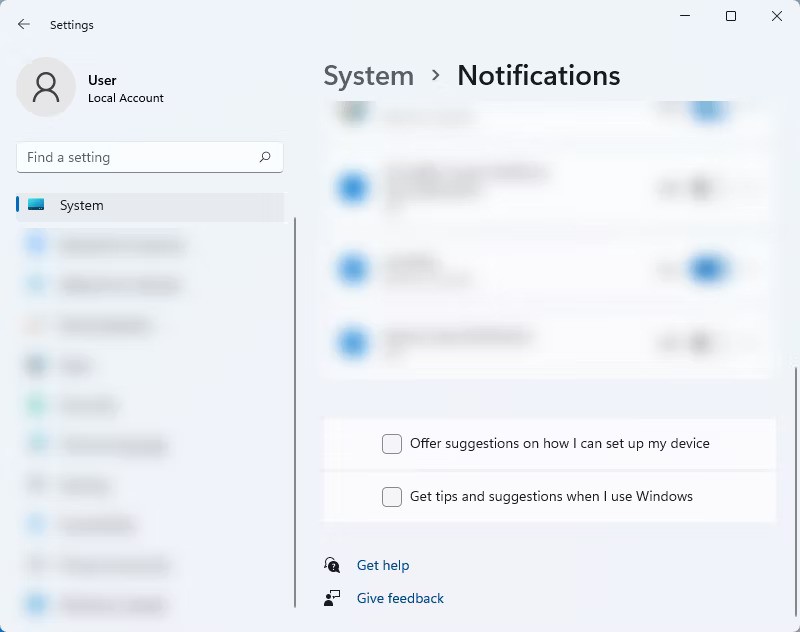
Task: Open the Give feedback link
Action: tap(400, 598)
